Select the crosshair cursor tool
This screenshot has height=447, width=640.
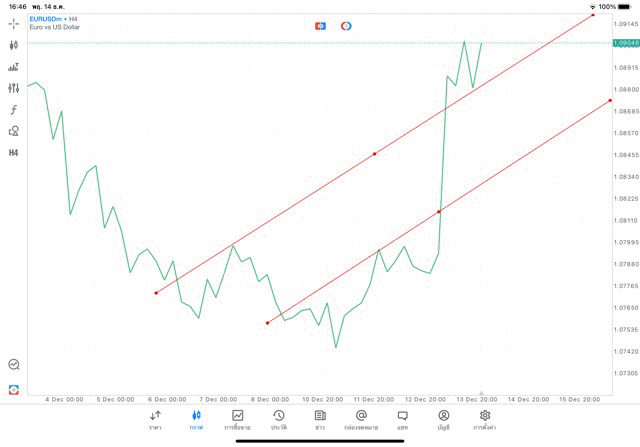point(14,23)
